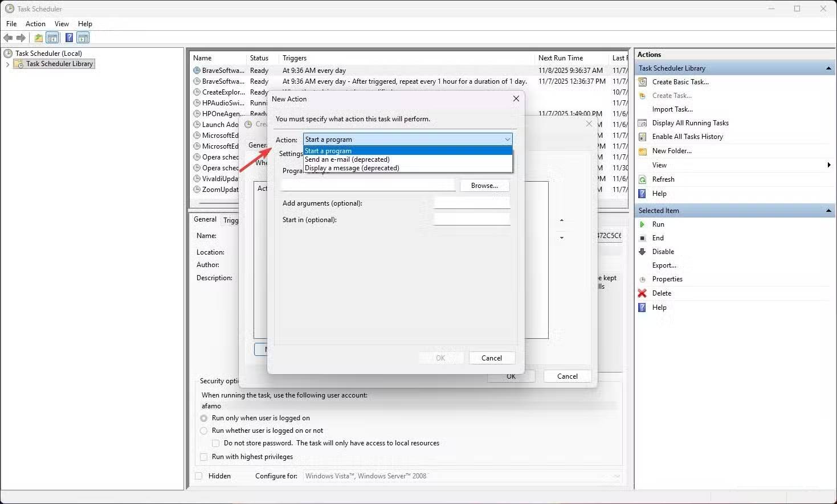Click the Create Basic Task icon
837x504 pixels.
643,82
